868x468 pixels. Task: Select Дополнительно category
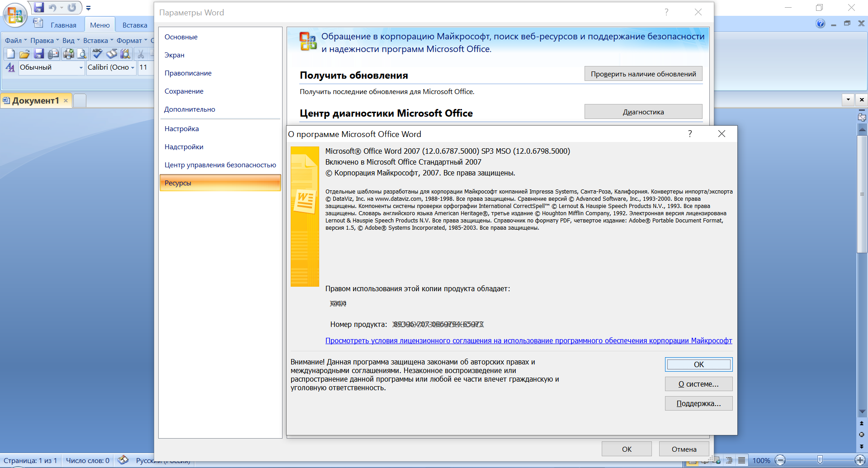pyautogui.click(x=220, y=109)
